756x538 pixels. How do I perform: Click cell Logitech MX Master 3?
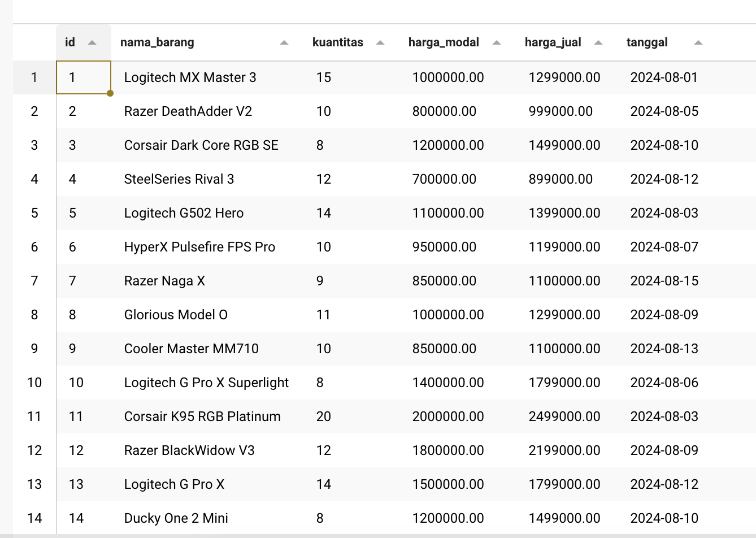[190, 77]
